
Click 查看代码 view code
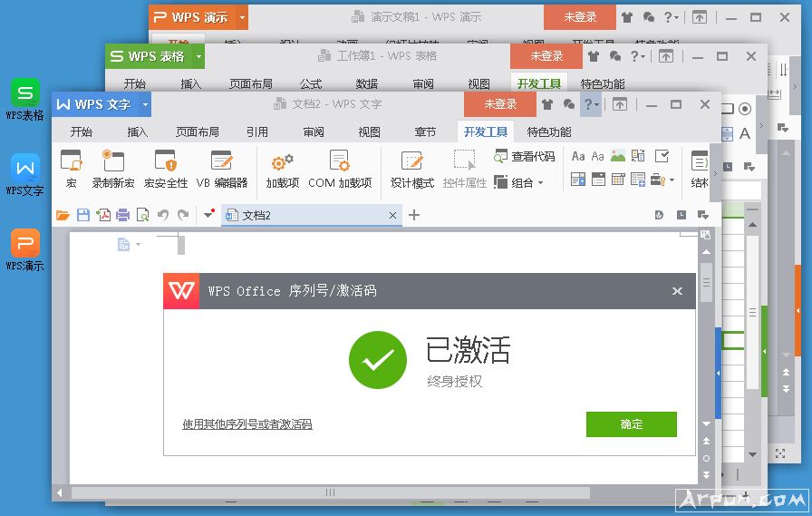tap(524, 156)
